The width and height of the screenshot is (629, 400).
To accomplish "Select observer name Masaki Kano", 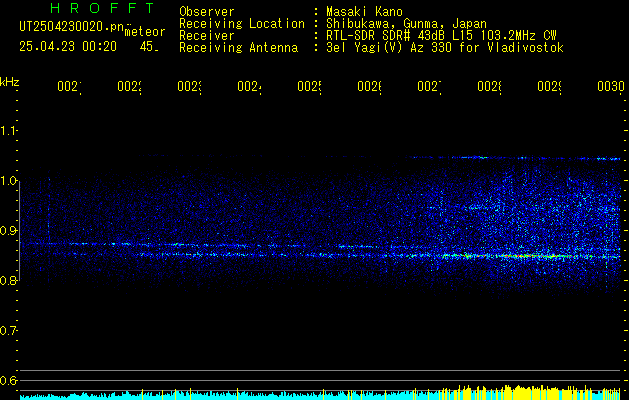I will pyautogui.click(x=364, y=11).
